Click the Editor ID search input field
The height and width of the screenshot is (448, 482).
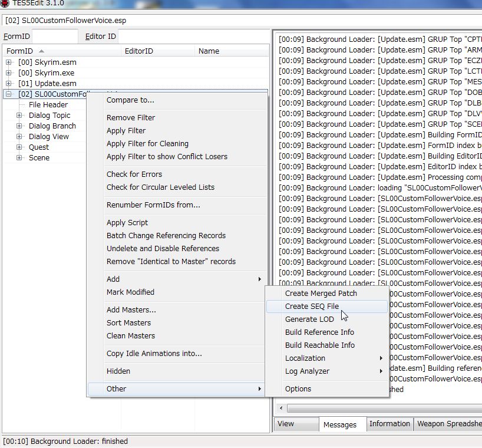point(194,37)
